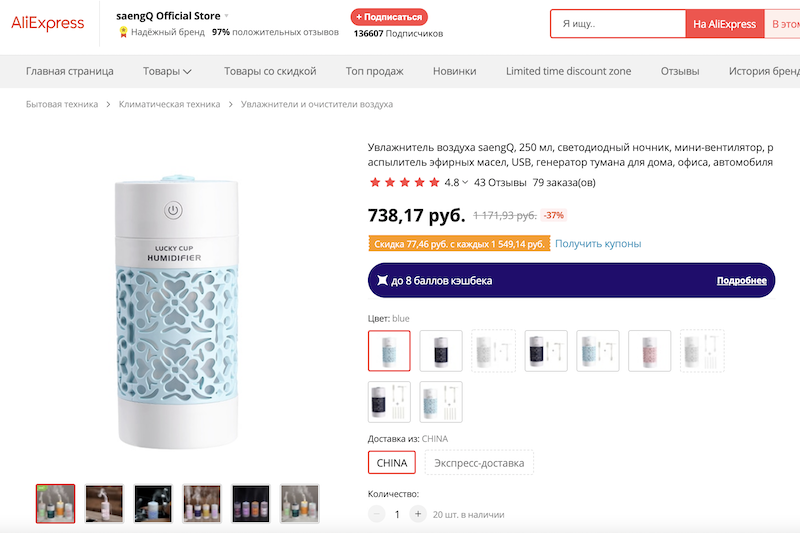
Task: Click the cashback points star icon
Action: 382,281
